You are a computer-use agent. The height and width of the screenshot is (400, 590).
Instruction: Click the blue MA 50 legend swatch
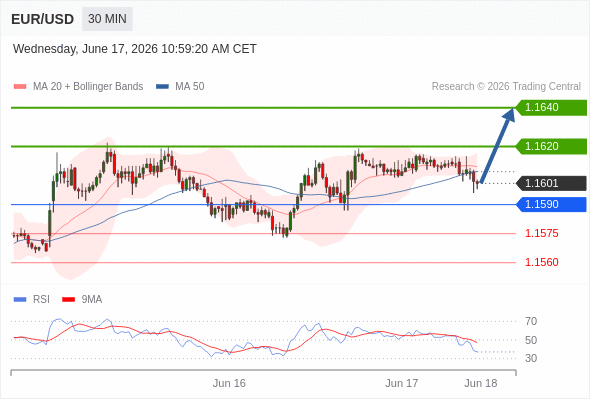tap(162, 87)
